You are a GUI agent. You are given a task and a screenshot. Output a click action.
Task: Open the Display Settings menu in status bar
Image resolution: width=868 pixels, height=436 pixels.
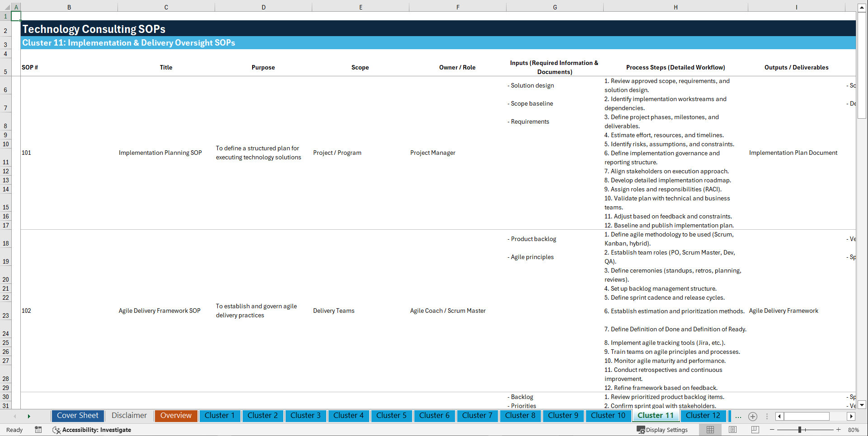tap(662, 430)
